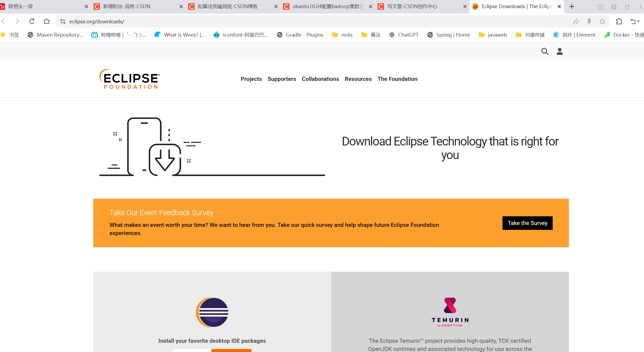Bookmark this page with star icon
Screen dimensions: 644x352
pyautogui.click(x=602, y=21)
